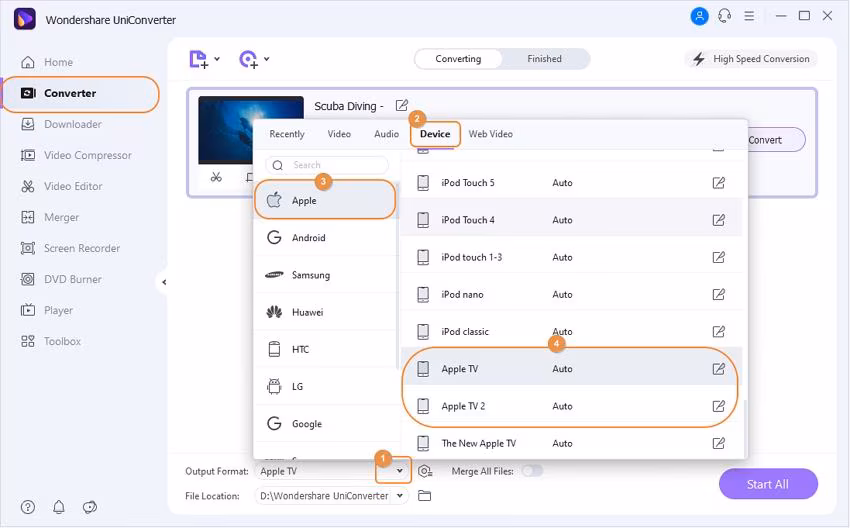
Task: Choose Google device category
Action: click(x=325, y=423)
